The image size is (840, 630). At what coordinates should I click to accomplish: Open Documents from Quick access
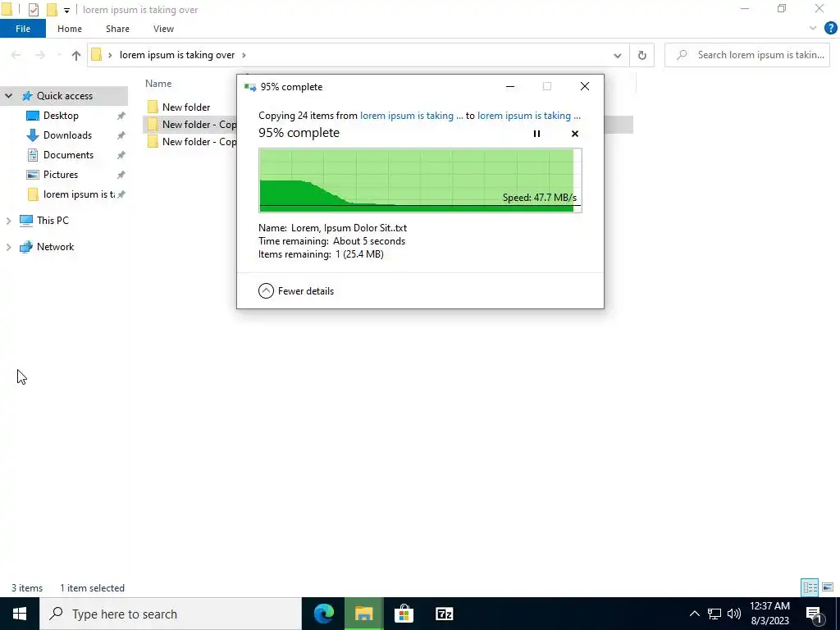click(68, 155)
